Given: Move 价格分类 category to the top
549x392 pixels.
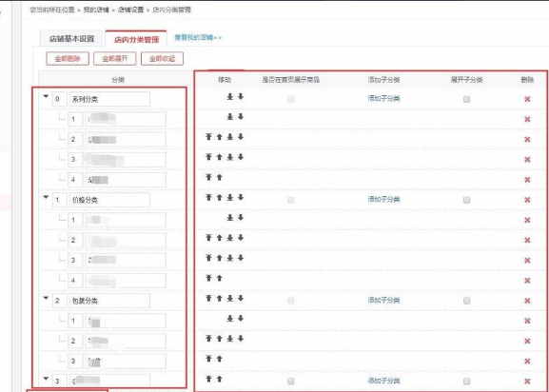Looking at the screenshot, I should 209,197.
